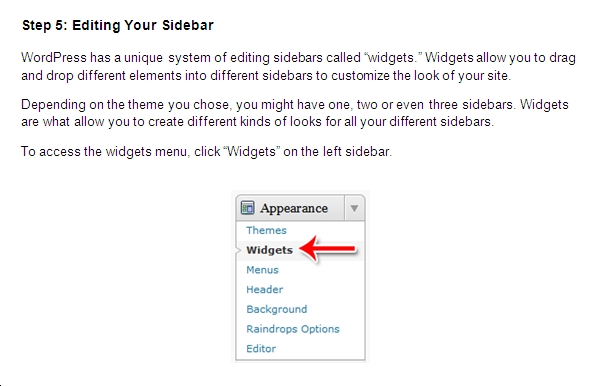
Task: Click quoted “widgets.” in the first paragraph
Action: point(393,58)
